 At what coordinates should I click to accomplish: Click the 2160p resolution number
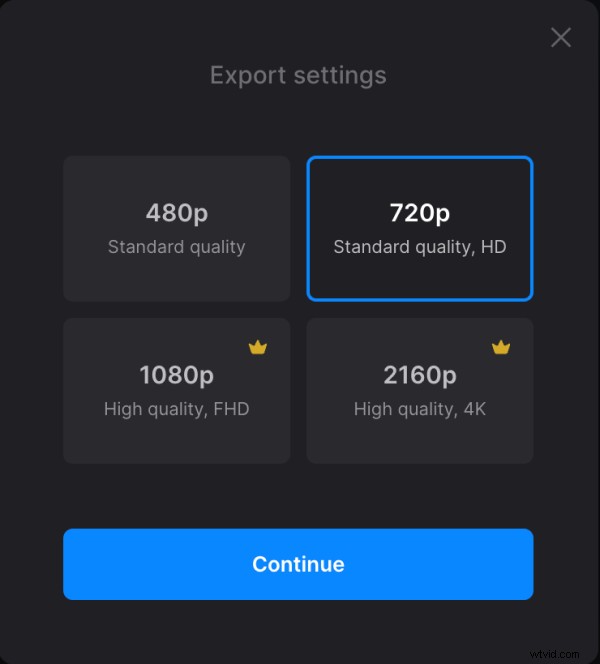[x=420, y=375]
